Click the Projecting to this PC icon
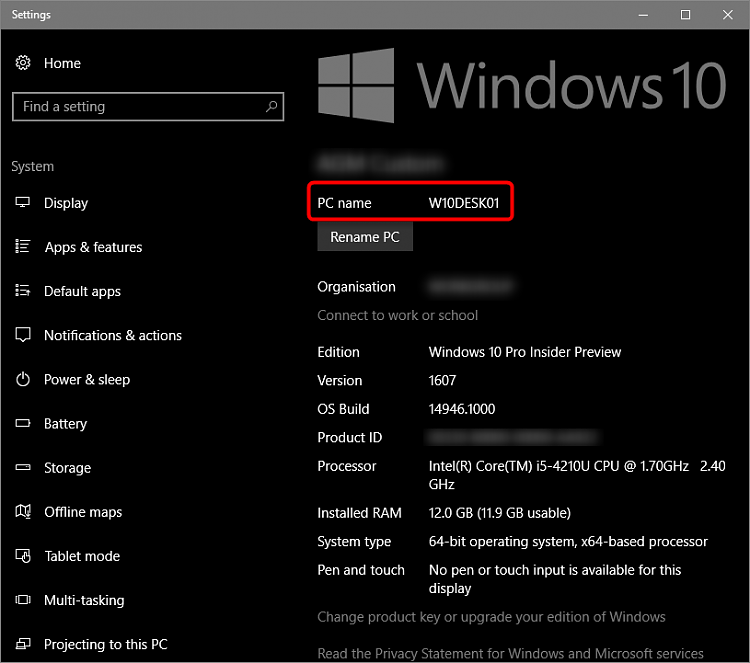Screen dimensions: 750x663 pos(22,644)
